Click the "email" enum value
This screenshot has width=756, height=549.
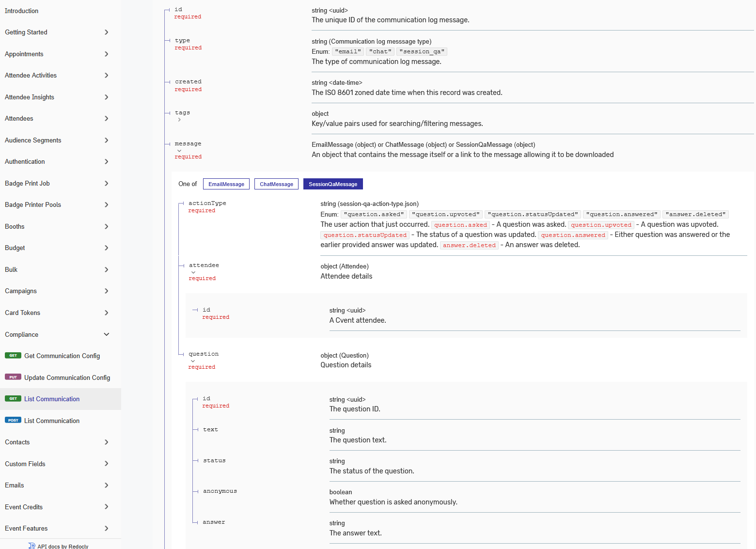(x=348, y=51)
